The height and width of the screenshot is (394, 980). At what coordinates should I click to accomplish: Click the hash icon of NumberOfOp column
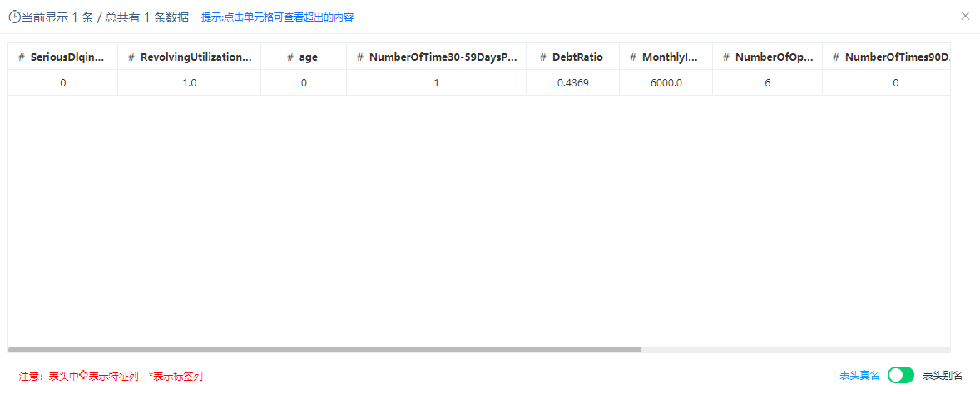(x=726, y=57)
